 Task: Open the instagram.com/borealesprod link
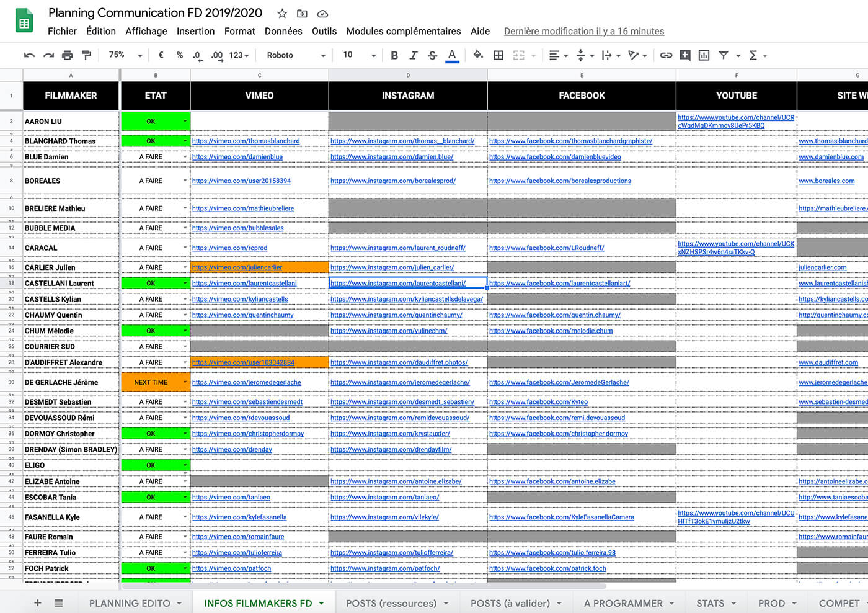click(393, 181)
